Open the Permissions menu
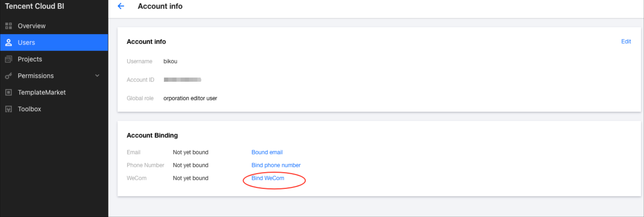Screen dimensions: 644x217 [36, 76]
